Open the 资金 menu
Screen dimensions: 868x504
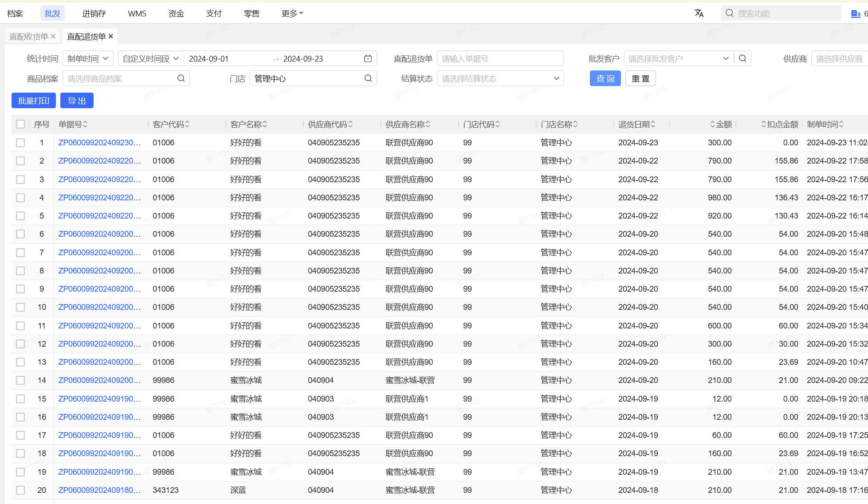(x=176, y=13)
